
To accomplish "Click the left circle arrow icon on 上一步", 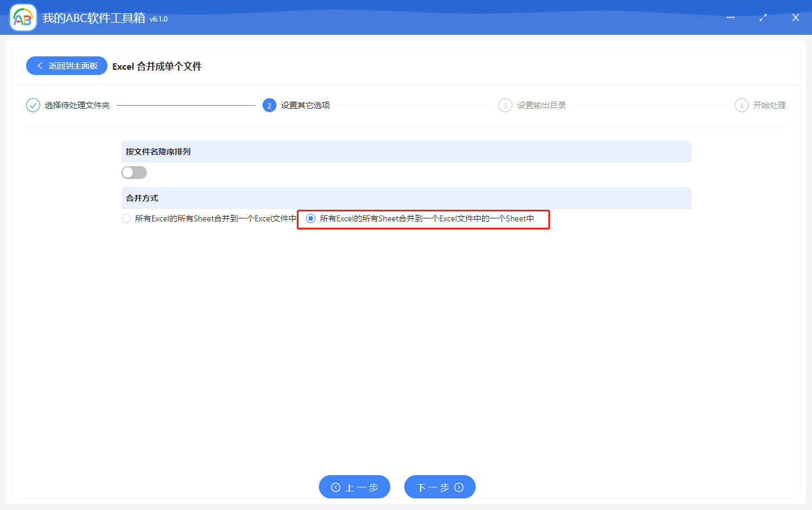I will click(335, 487).
